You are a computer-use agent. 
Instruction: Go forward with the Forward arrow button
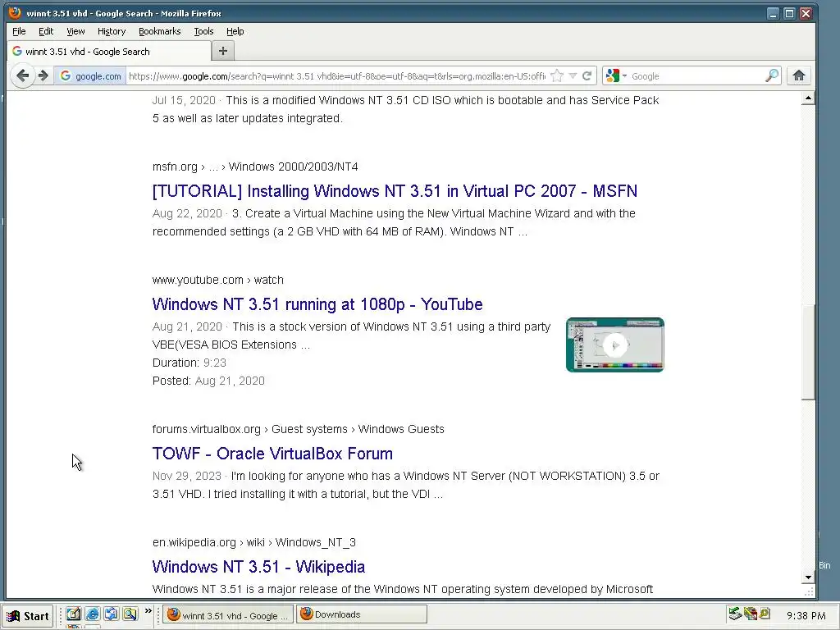[43, 75]
